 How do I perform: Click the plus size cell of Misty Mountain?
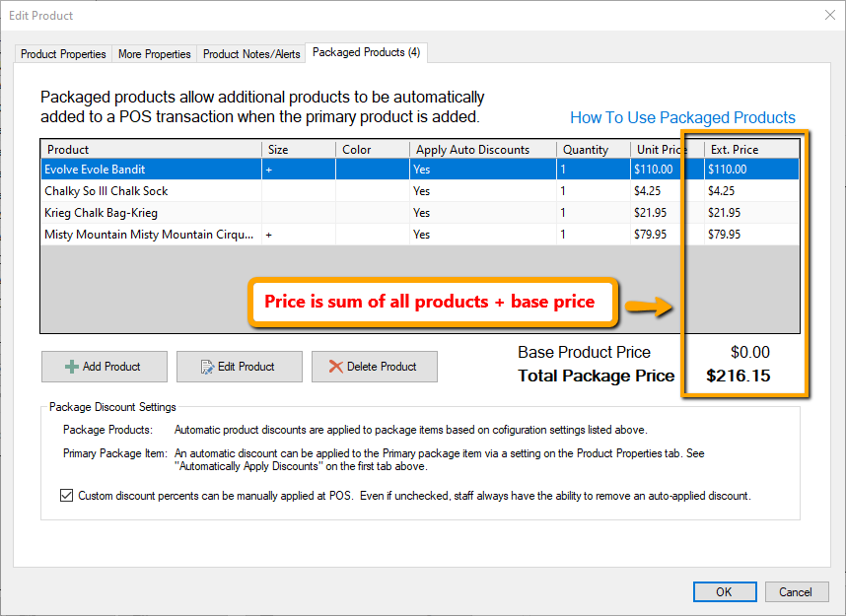tap(299, 235)
